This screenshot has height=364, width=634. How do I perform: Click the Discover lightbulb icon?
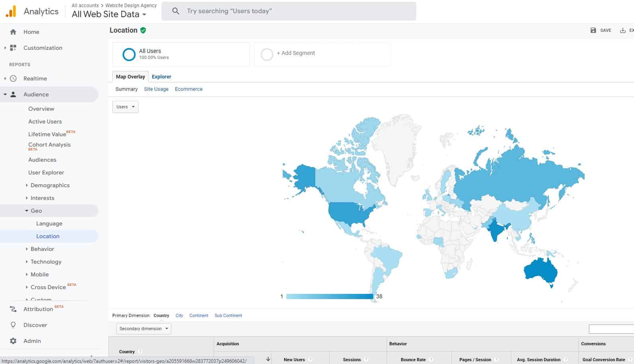coord(13,325)
